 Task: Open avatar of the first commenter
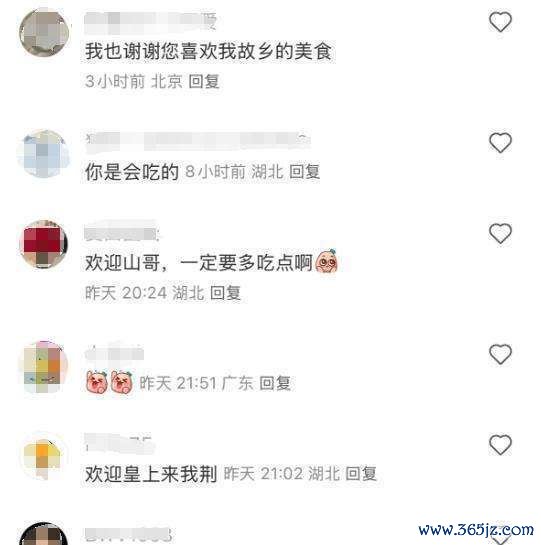[44, 33]
